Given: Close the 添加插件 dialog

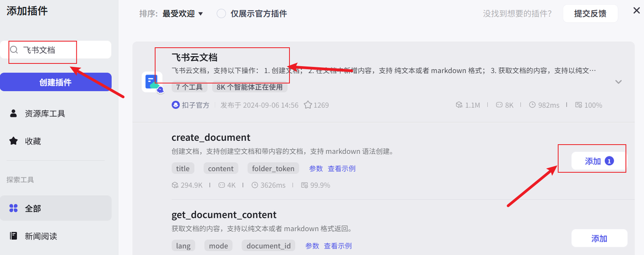Looking at the screenshot, I should (636, 11).
